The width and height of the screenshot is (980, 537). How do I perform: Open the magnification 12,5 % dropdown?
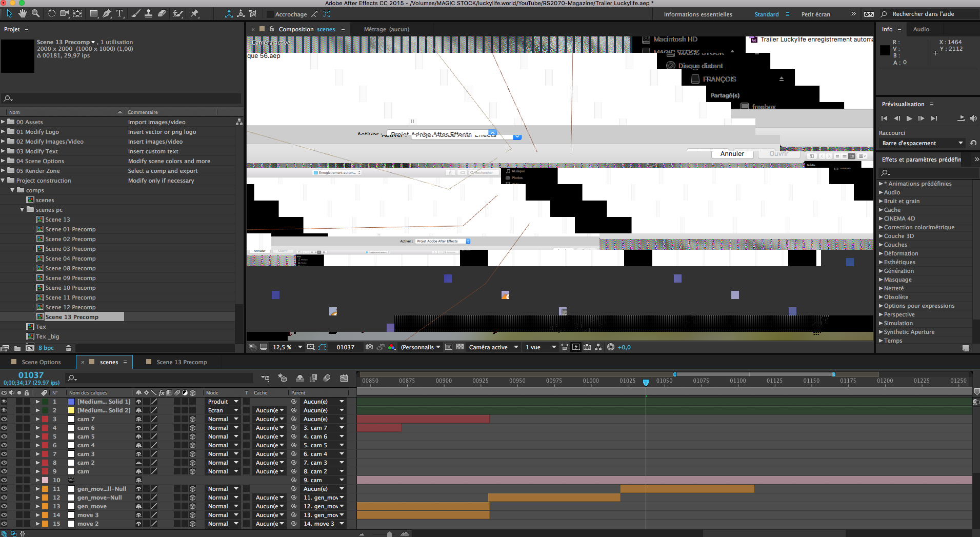[x=287, y=347]
